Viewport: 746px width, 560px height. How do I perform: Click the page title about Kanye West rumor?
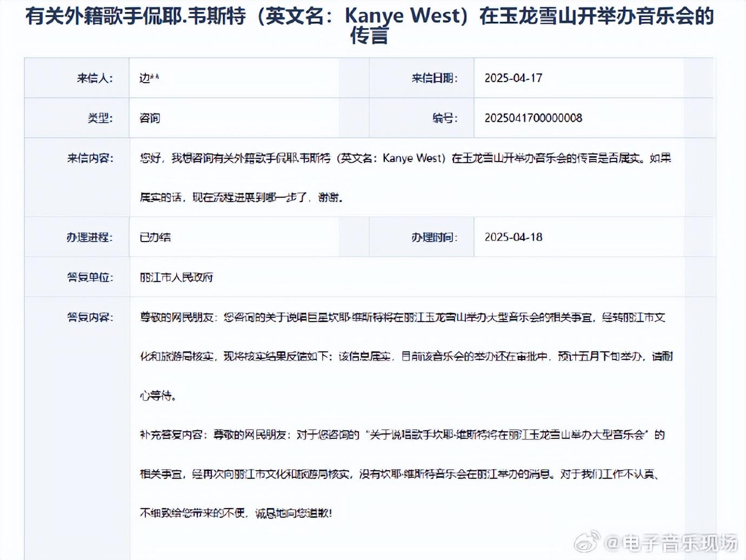click(x=370, y=25)
